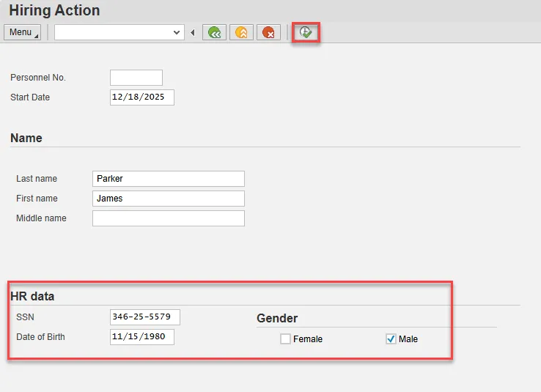Click the Gender section heading
Image resolution: width=541 pixels, height=392 pixels.
coord(277,318)
